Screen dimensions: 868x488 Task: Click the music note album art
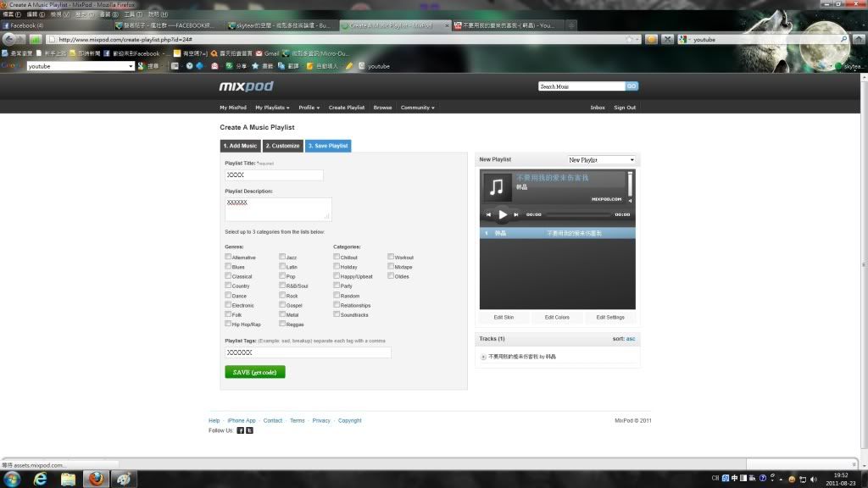(497, 186)
